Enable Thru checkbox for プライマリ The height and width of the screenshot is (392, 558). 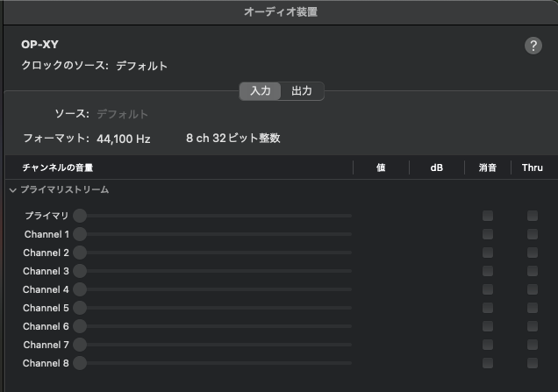click(x=533, y=216)
